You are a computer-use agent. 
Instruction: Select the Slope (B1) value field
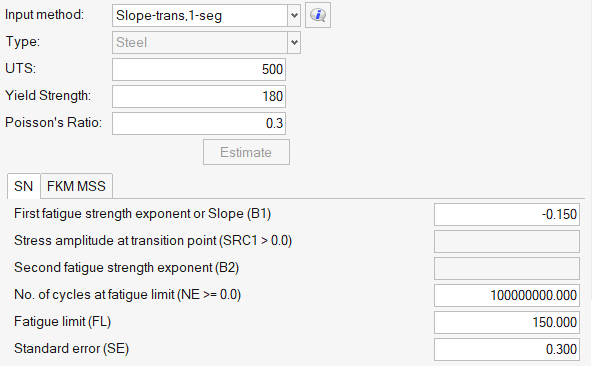(507, 214)
